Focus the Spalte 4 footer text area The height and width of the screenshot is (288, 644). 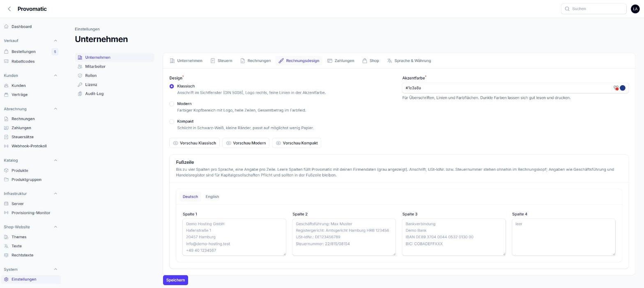[563, 237]
